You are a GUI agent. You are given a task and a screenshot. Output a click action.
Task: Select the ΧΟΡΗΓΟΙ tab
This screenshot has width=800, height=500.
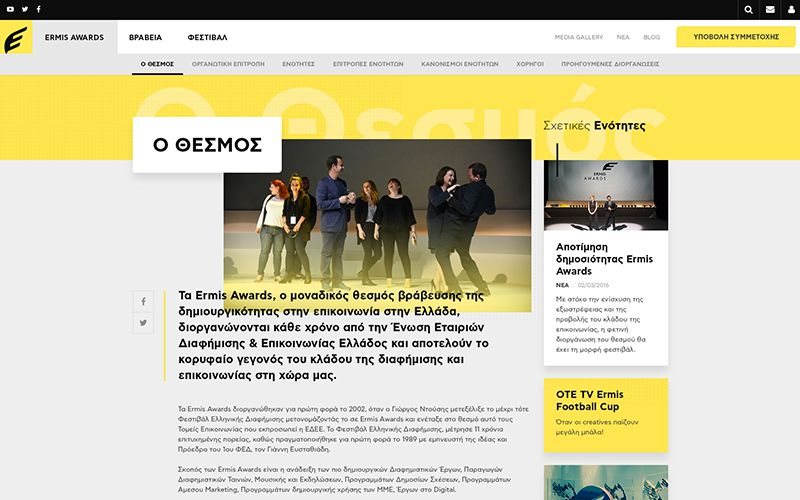pyautogui.click(x=530, y=64)
